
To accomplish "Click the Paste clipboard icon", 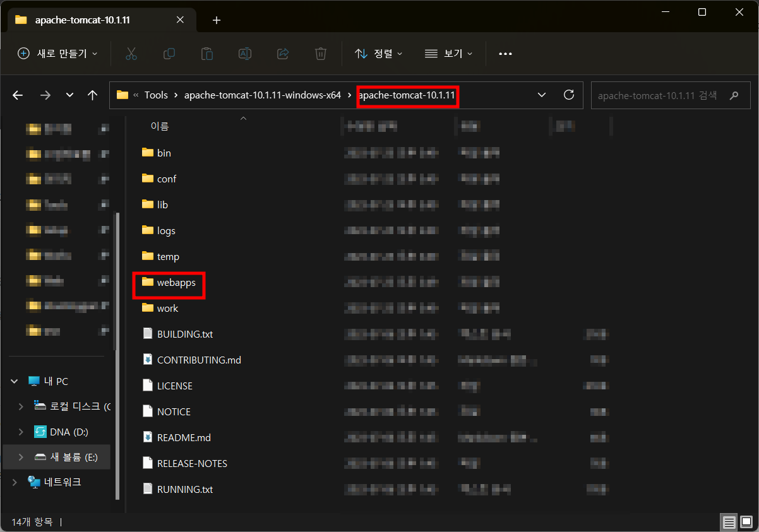I will pos(207,54).
